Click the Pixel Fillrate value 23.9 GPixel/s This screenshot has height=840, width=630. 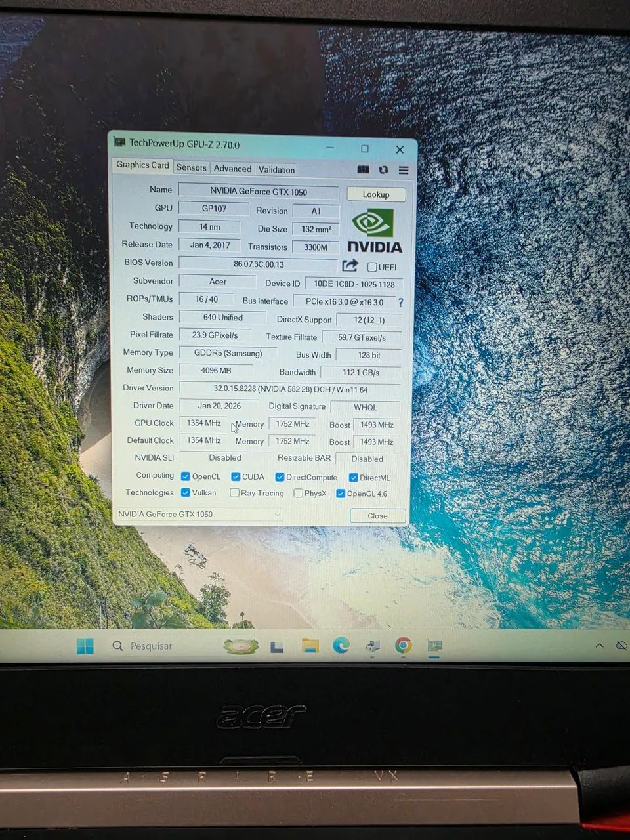click(215, 335)
